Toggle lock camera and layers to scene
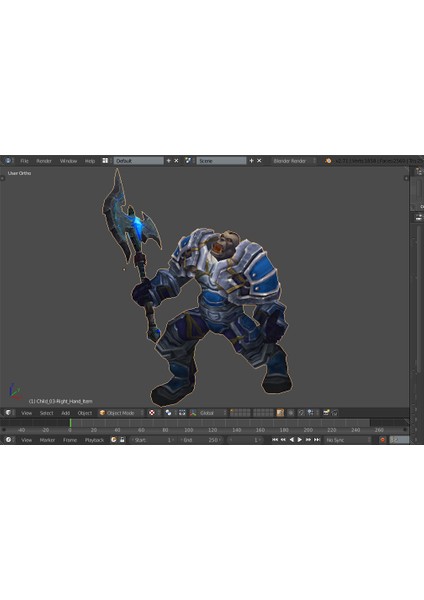The image size is (424, 600). pyautogui.click(x=280, y=413)
